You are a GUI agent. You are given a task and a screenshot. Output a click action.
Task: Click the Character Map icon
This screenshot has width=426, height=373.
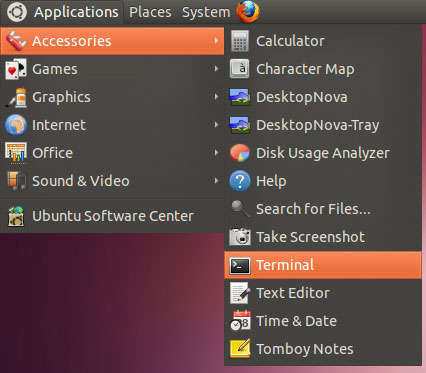coord(240,69)
